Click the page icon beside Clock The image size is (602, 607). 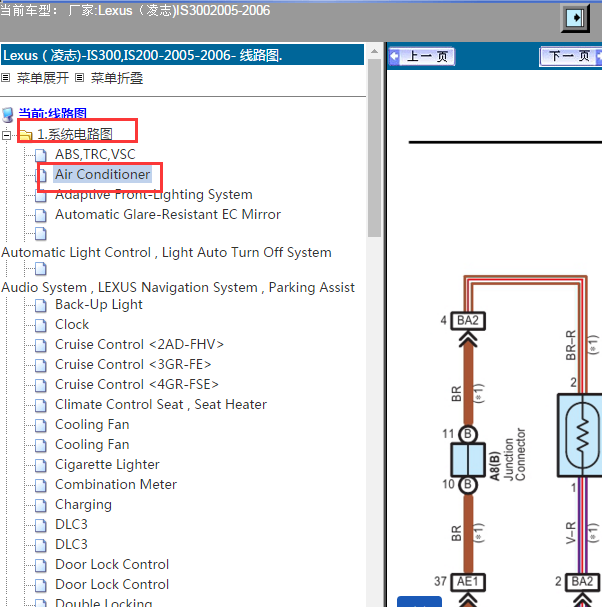[41, 325]
